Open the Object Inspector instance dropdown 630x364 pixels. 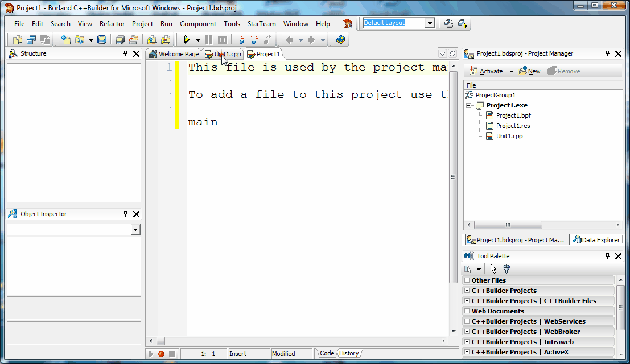click(x=135, y=230)
